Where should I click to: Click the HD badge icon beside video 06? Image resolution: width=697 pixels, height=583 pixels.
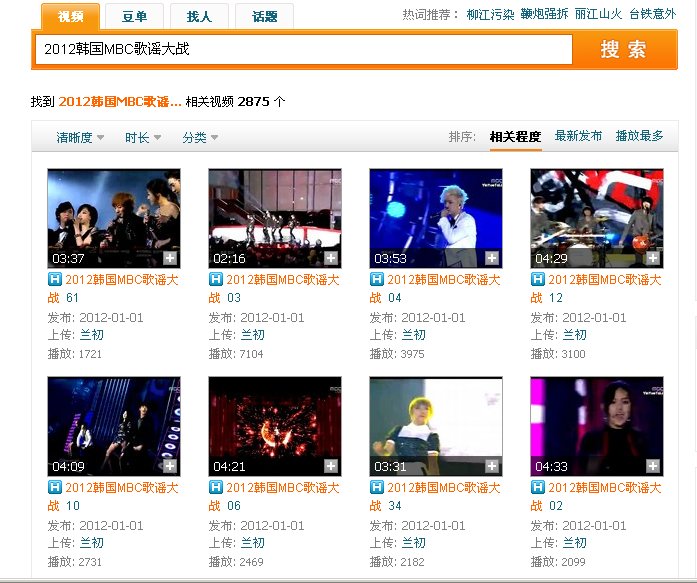click(x=215, y=487)
